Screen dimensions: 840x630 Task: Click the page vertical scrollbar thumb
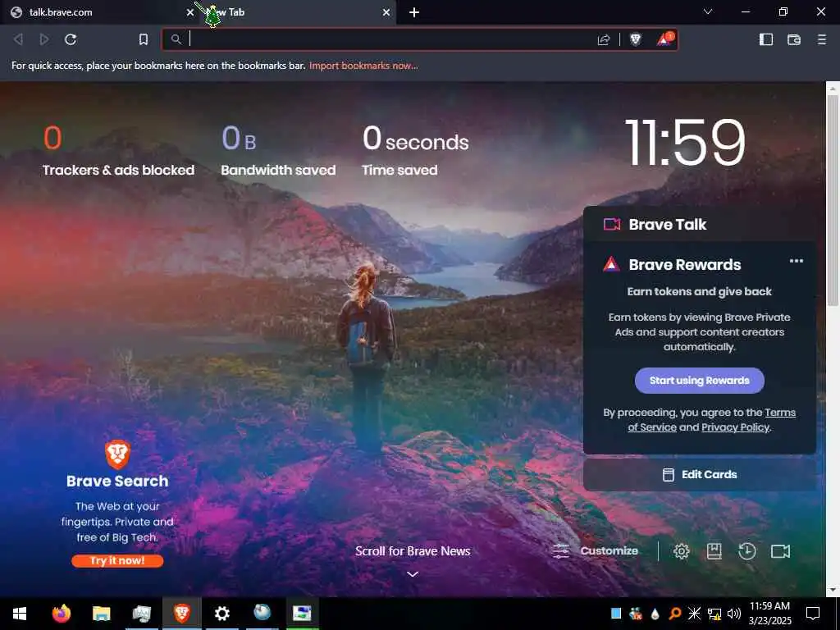(x=833, y=199)
